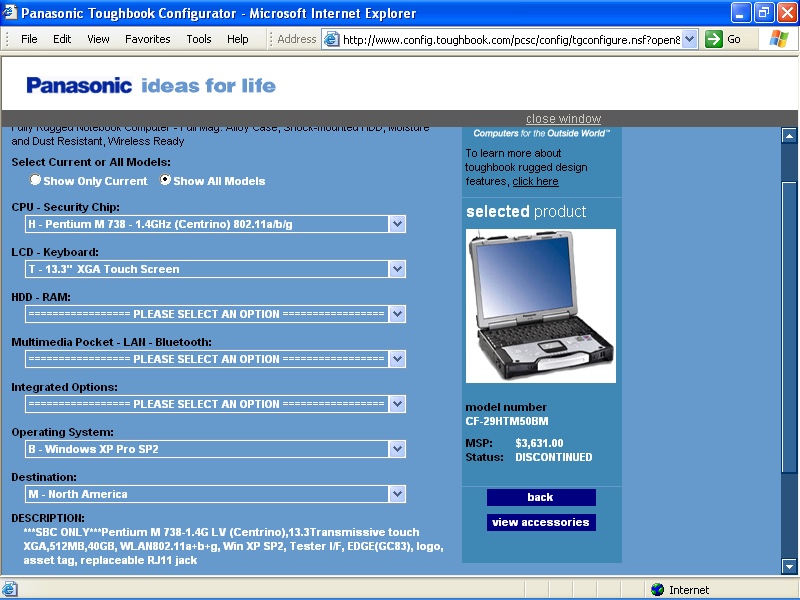Click the Internet zone globe icon
This screenshot has width=800, height=600.
[x=657, y=590]
